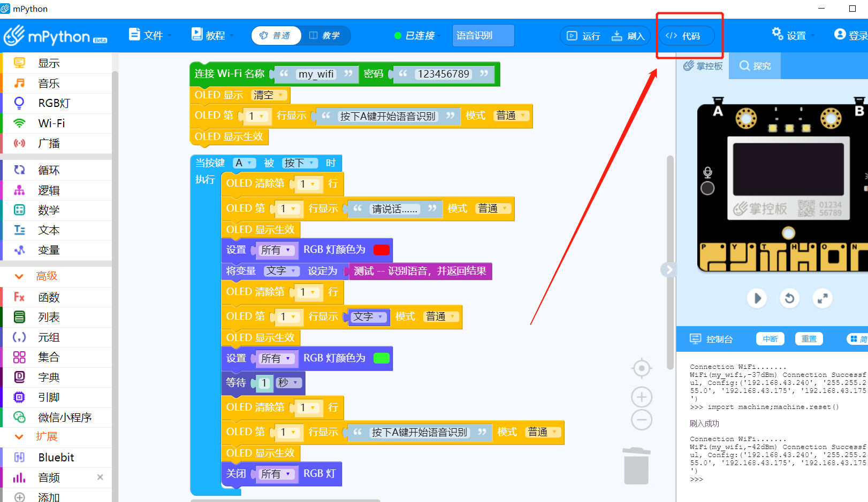868x502 pixels.
Task: Open the Bluebit extension category
Action: (56, 458)
